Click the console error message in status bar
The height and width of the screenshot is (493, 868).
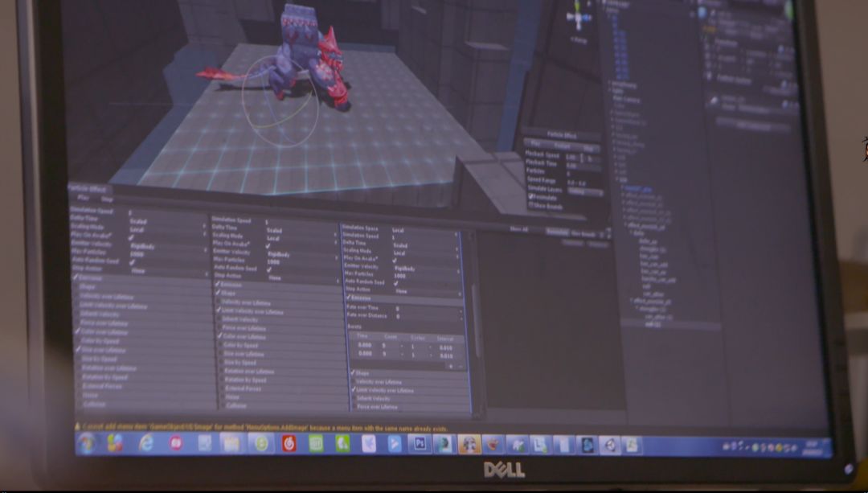[264, 428]
